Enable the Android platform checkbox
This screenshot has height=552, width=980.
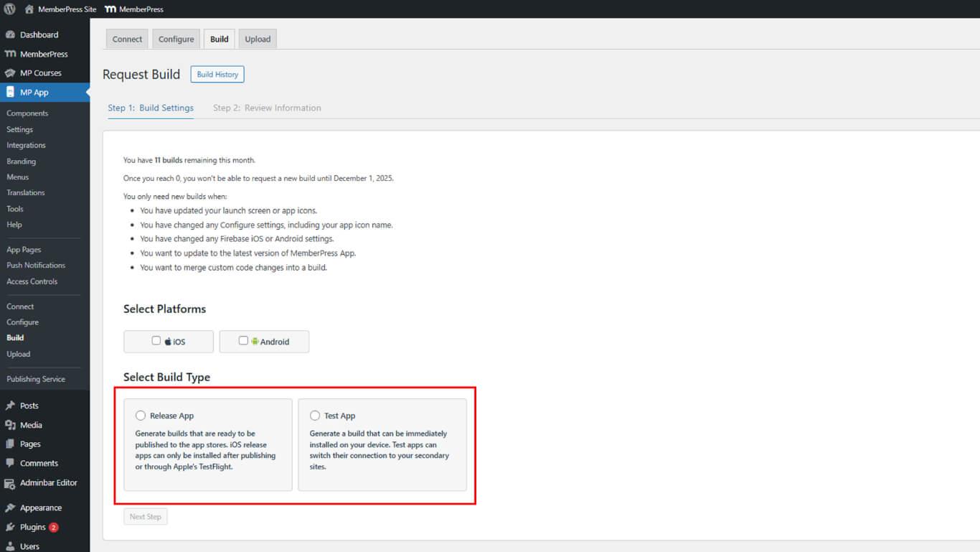[x=243, y=341]
